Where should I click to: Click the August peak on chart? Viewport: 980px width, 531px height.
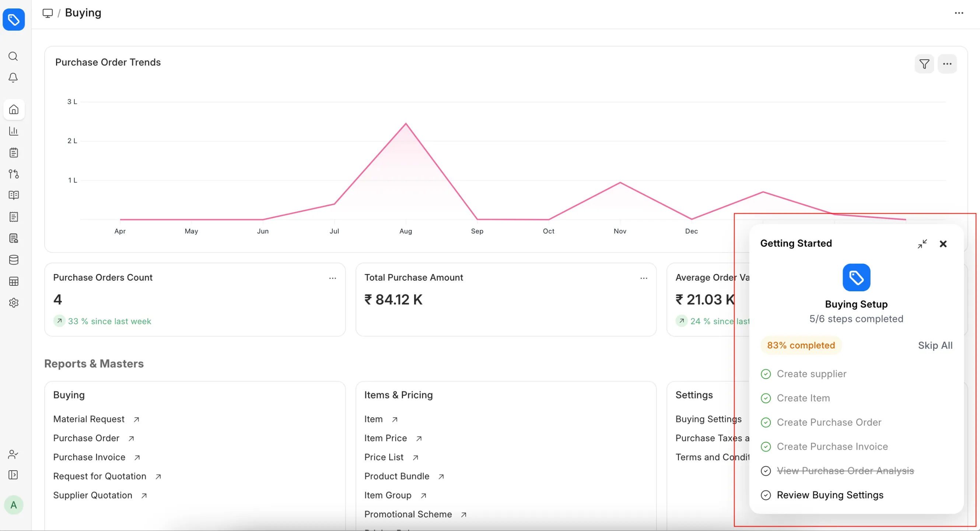click(x=406, y=124)
